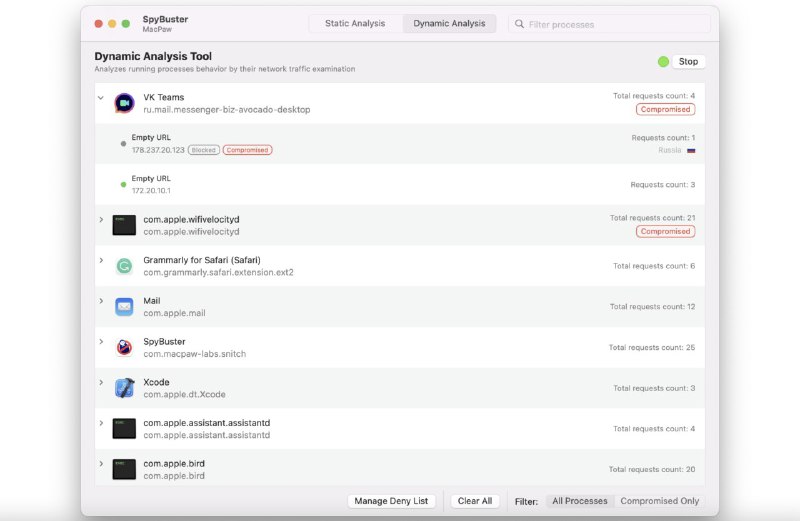Select the All Processes filter
Viewport: 800px width, 521px height.
[x=579, y=501]
